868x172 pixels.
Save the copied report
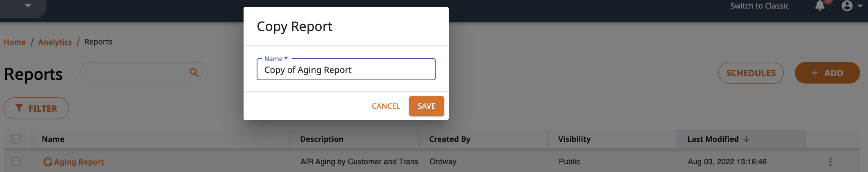coord(426,106)
